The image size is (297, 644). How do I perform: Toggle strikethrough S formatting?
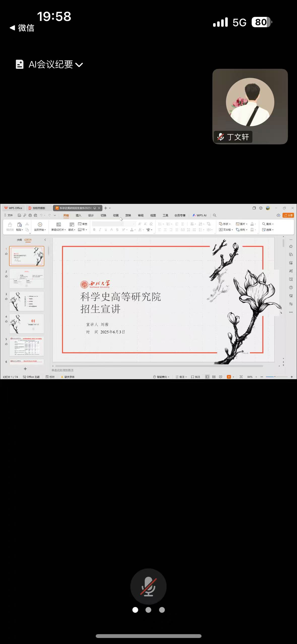pyautogui.click(x=117, y=230)
